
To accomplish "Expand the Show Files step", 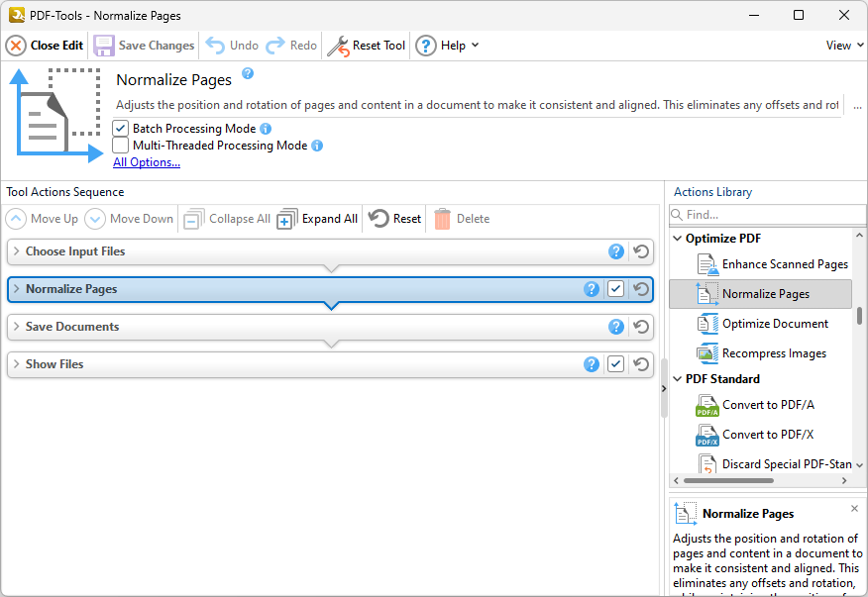I will [16, 364].
